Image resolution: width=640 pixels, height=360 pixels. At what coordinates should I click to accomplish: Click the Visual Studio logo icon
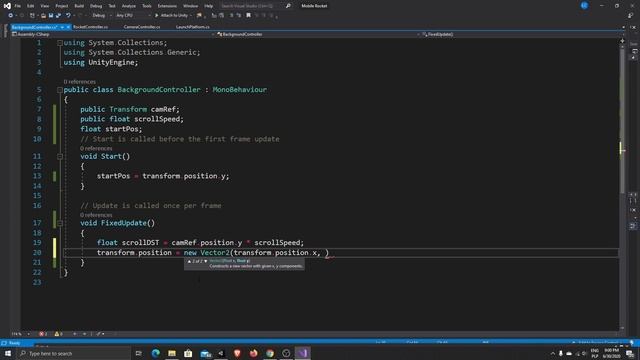point(7,6)
